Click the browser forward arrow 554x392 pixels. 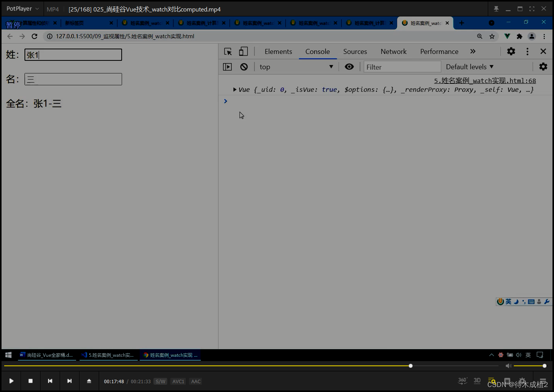[22, 36]
